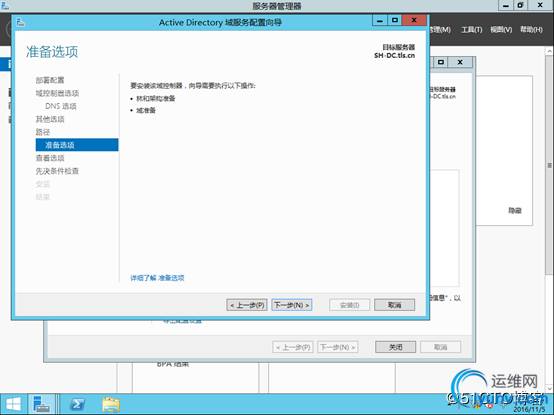The image size is (554, 415).
Task: Click the Server Manager title bar icon
Action: point(5,5)
